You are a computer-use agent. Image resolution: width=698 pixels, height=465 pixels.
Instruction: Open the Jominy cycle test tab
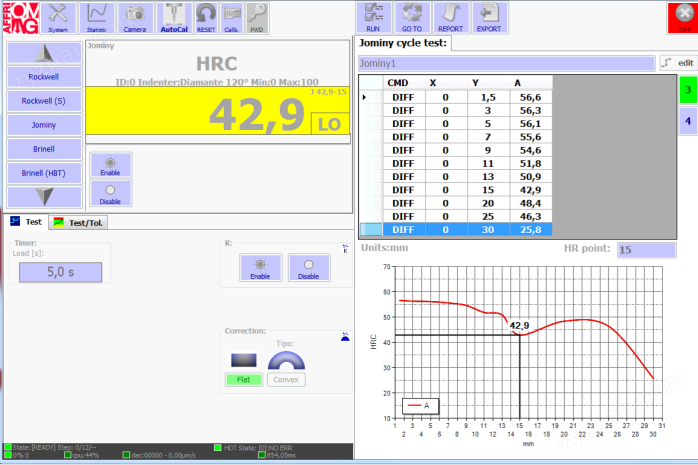click(x=404, y=42)
